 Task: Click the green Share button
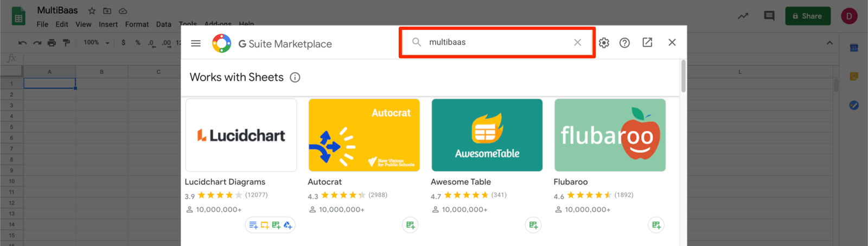[x=807, y=16]
